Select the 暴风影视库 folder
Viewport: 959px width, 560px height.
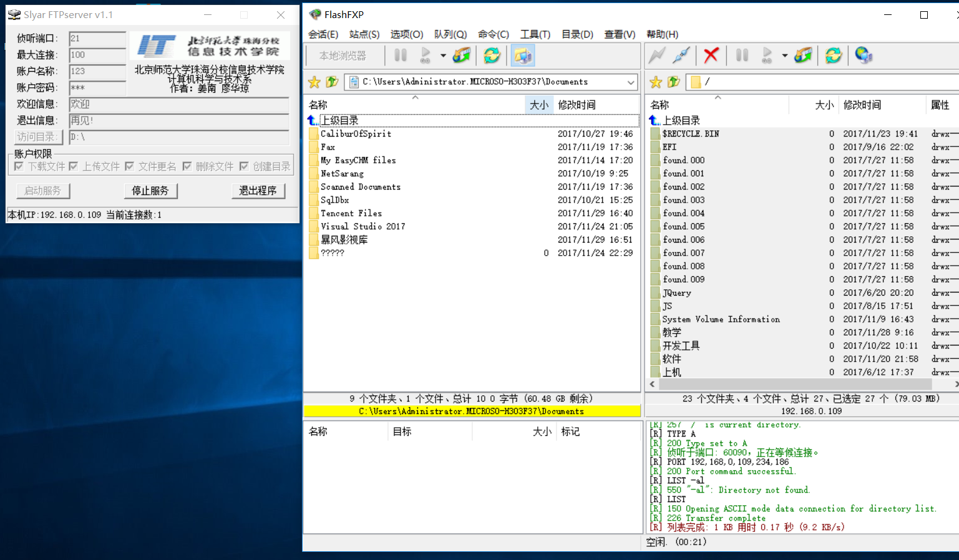click(344, 239)
